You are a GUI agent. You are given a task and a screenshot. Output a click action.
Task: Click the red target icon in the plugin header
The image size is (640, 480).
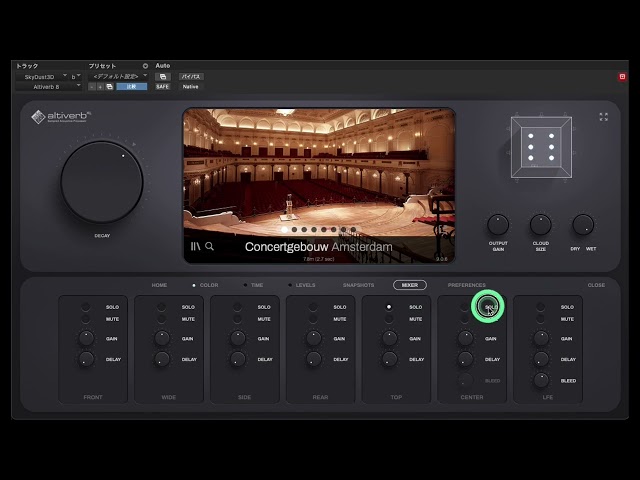pyautogui.click(x=622, y=77)
